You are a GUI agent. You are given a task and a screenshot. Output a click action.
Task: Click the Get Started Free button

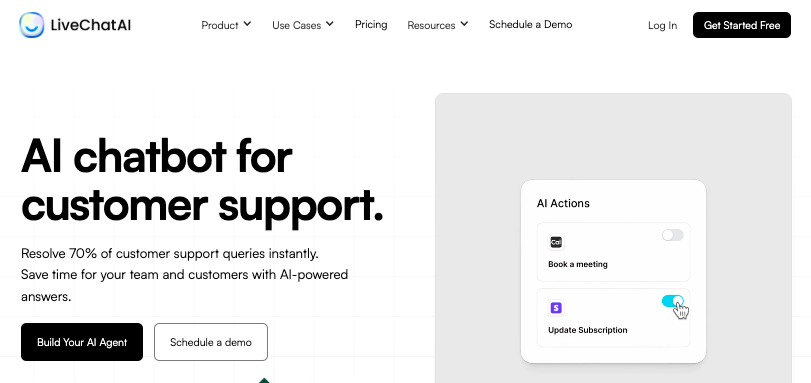point(742,25)
